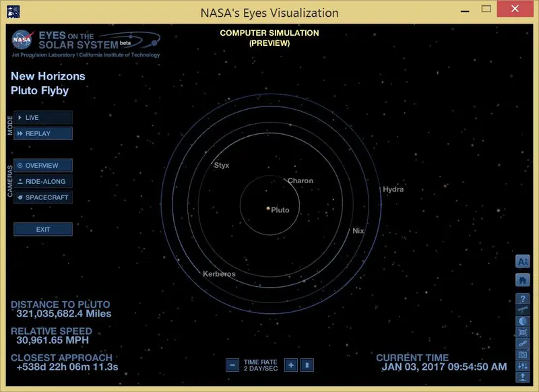Pause the simulation playback
539x392 pixels.
(x=307, y=365)
